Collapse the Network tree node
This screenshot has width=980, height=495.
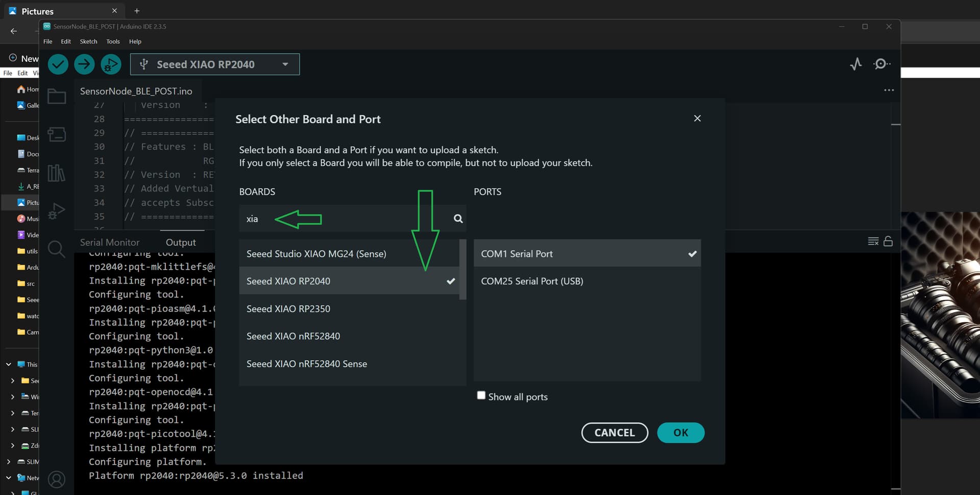click(x=9, y=478)
